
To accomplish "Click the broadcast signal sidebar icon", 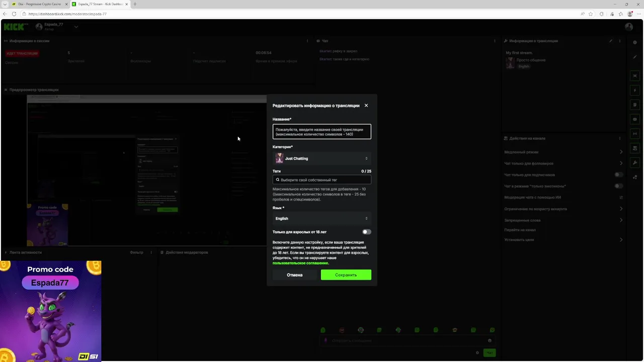I will pos(635,134).
